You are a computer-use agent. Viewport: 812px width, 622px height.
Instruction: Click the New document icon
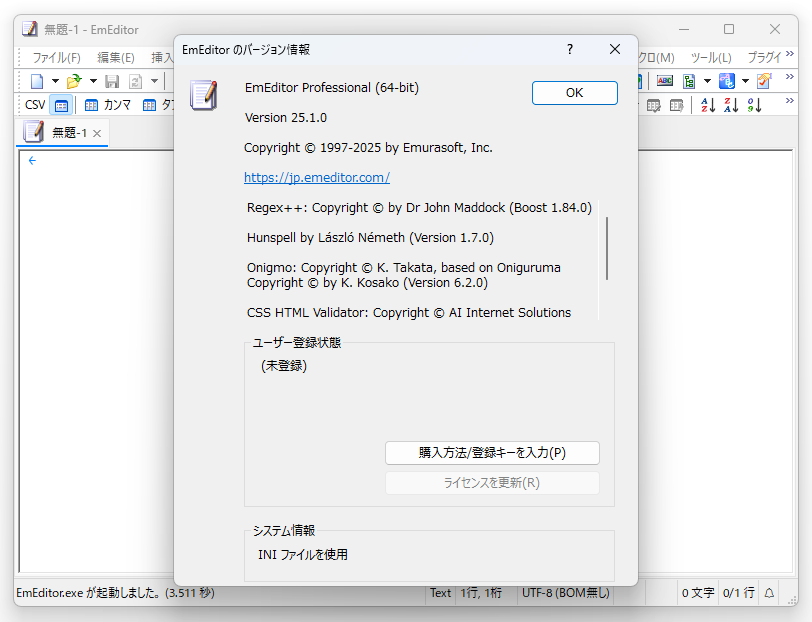[x=38, y=80]
